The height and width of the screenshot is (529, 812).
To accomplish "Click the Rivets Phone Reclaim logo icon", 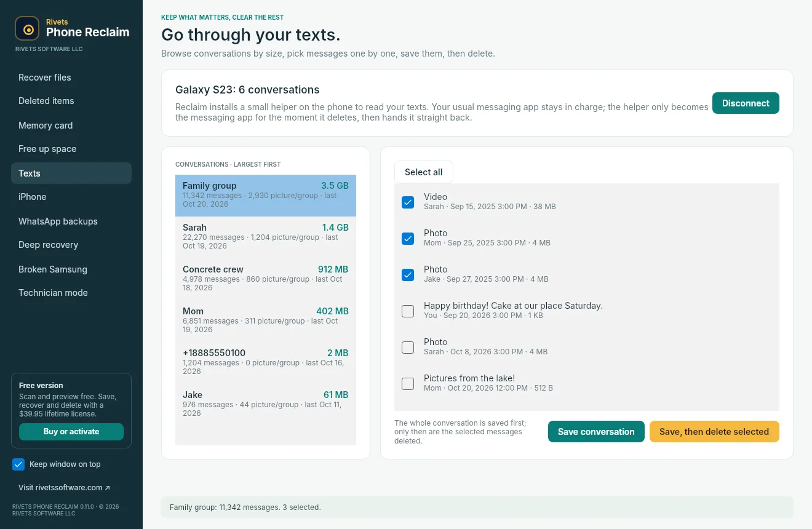I will (x=27, y=28).
